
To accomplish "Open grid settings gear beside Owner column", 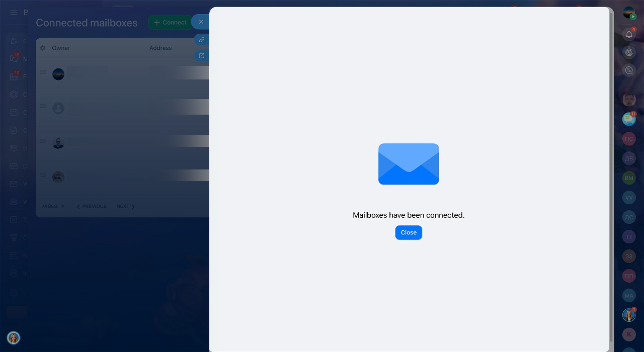I will coord(43,48).
